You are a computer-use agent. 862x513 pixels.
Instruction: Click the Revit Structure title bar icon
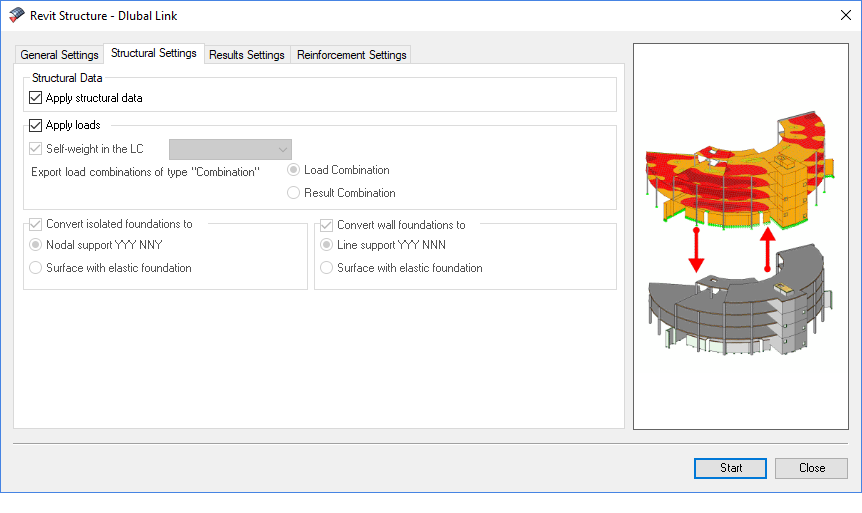(16, 17)
